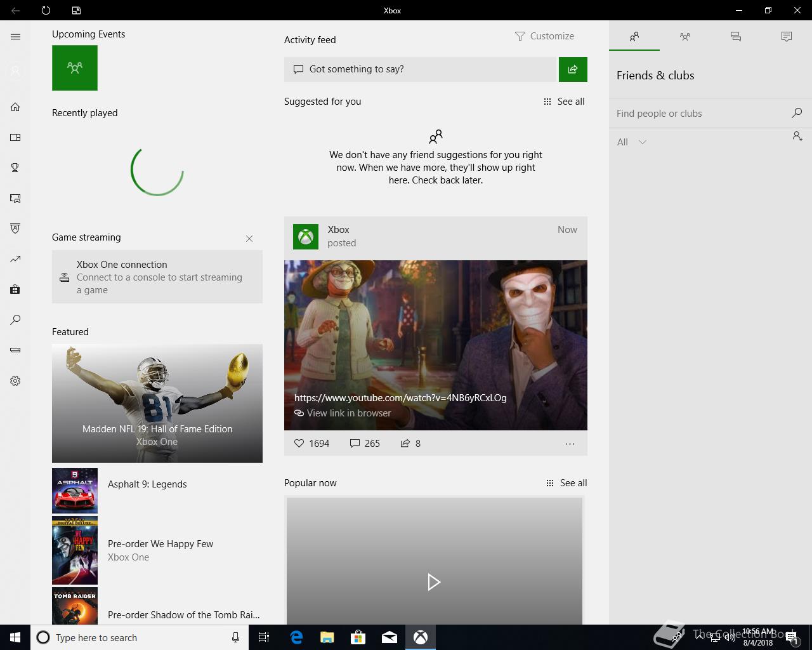Open the Windows Start menu
Image resolution: width=812 pixels, height=650 pixels.
15,637
